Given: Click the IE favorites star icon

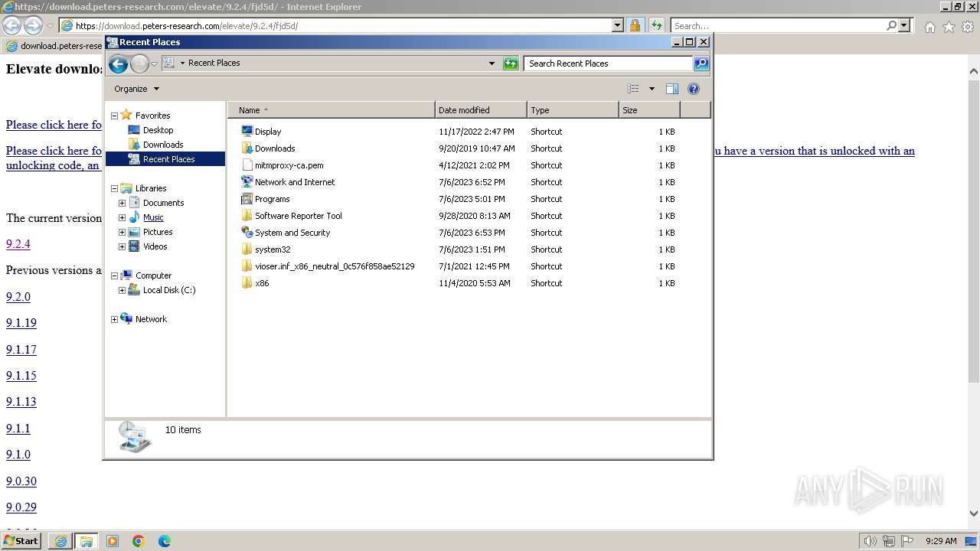Looking at the screenshot, I should pos(949,27).
